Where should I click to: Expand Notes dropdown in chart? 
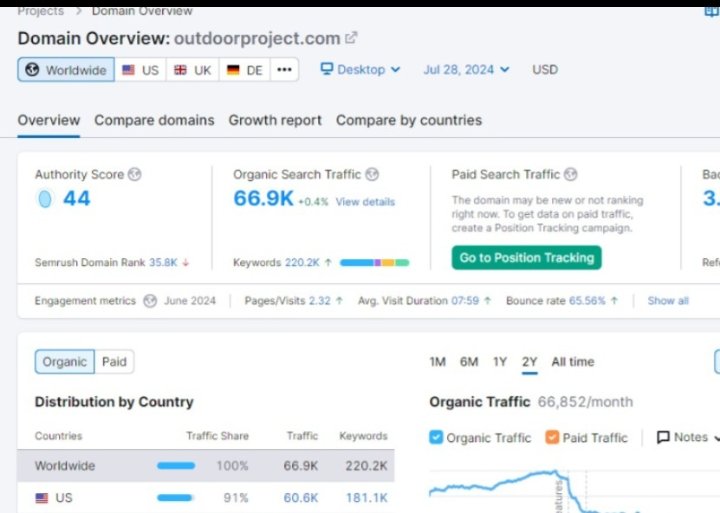click(x=688, y=437)
